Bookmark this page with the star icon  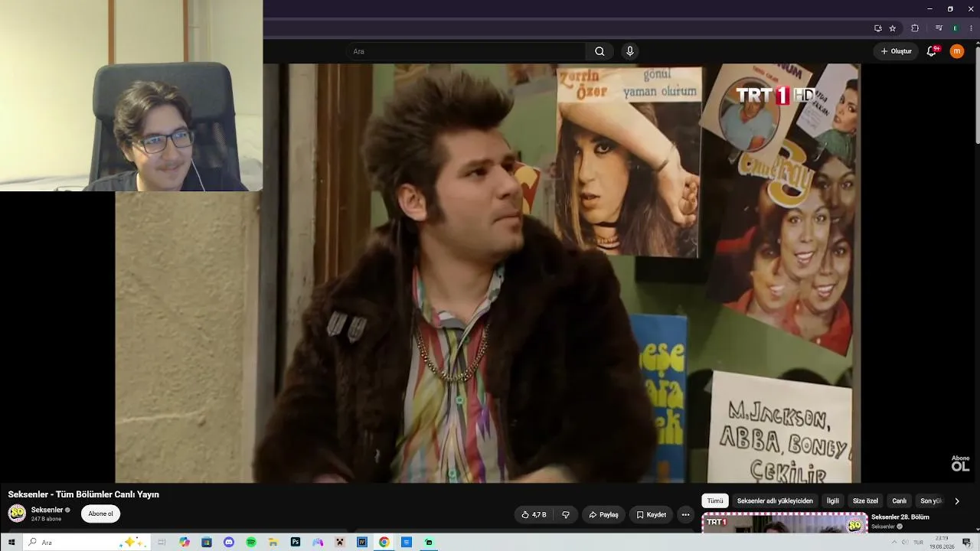pos(893,28)
